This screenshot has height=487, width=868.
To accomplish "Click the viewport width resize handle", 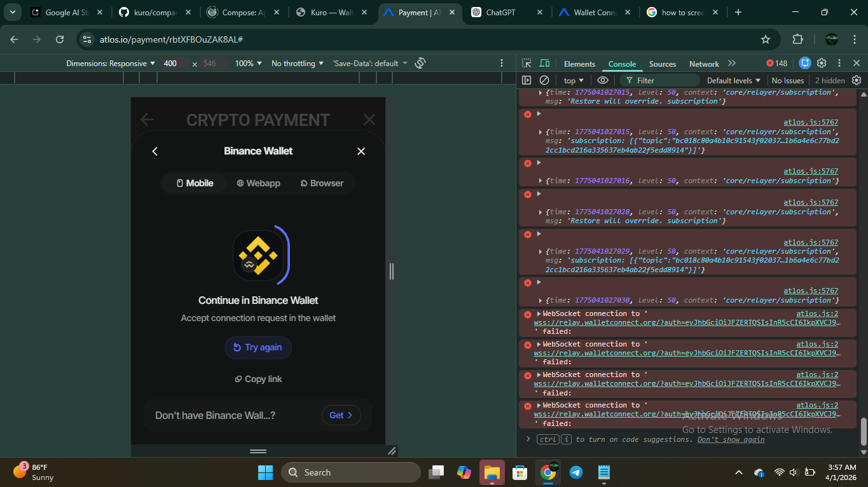I will coord(392,271).
